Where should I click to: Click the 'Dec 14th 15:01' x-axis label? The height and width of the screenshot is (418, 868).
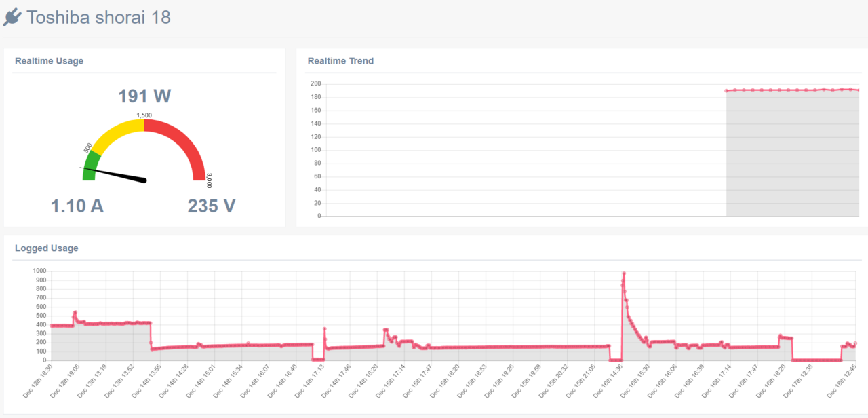coord(201,381)
